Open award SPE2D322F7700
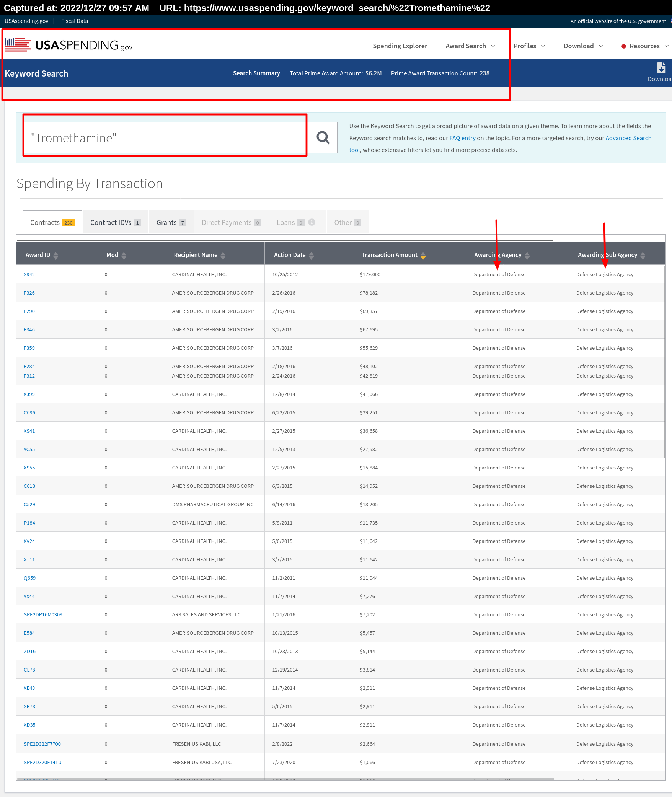This screenshot has width=672, height=797. pos(42,744)
